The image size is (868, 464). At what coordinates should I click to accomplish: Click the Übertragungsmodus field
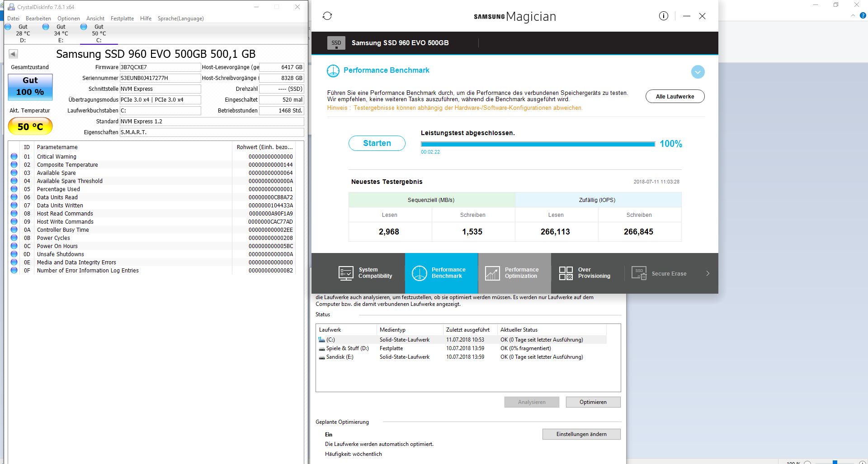point(160,100)
